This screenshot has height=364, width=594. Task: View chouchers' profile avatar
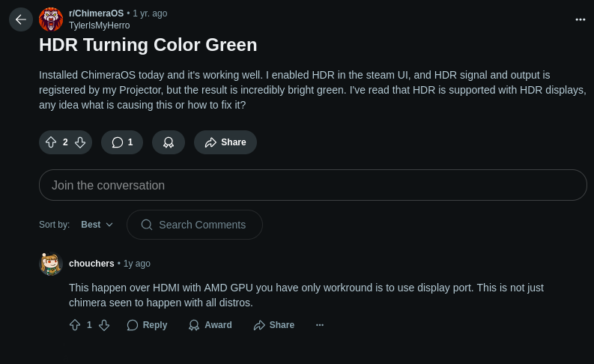tap(51, 264)
